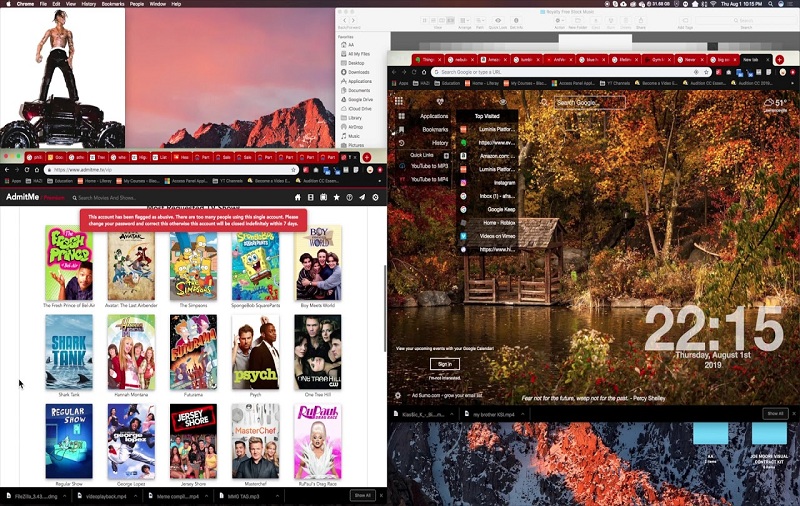Open Applications in the New Tab side menu
Image resolution: width=800 pixels, height=506 pixels.
coord(423,116)
